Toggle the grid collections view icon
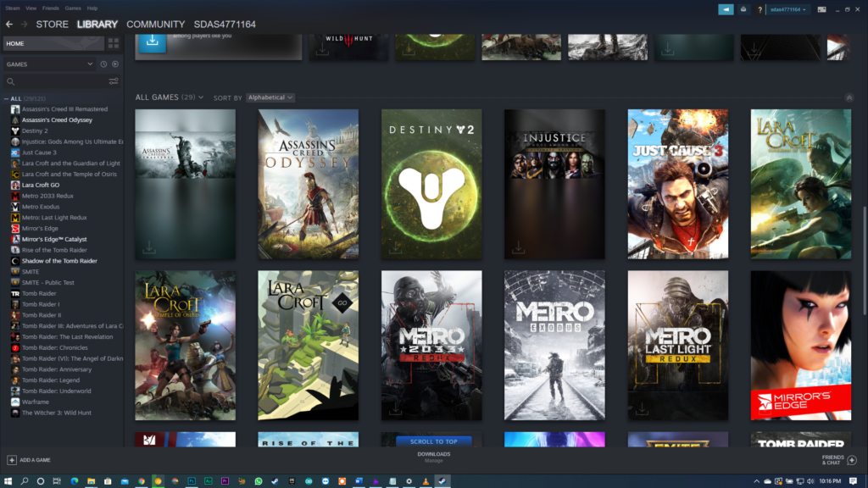This screenshot has width=868, height=488. 114,43
